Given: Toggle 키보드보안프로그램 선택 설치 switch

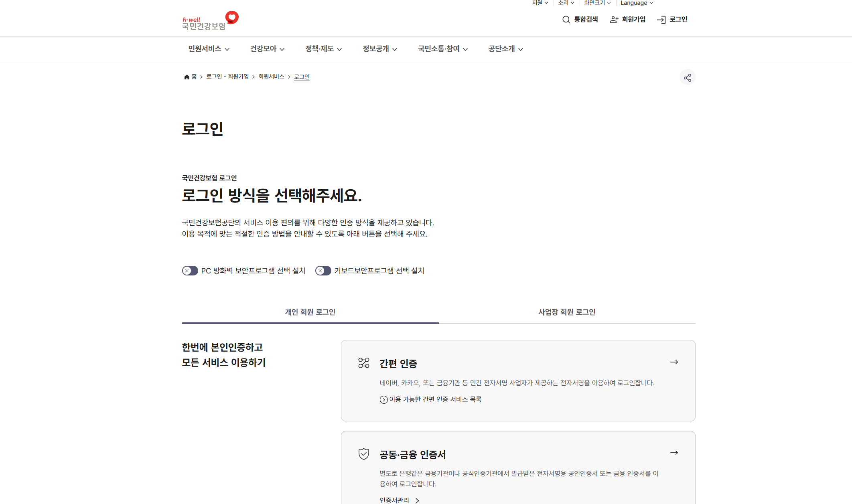Looking at the screenshot, I should click(323, 271).
